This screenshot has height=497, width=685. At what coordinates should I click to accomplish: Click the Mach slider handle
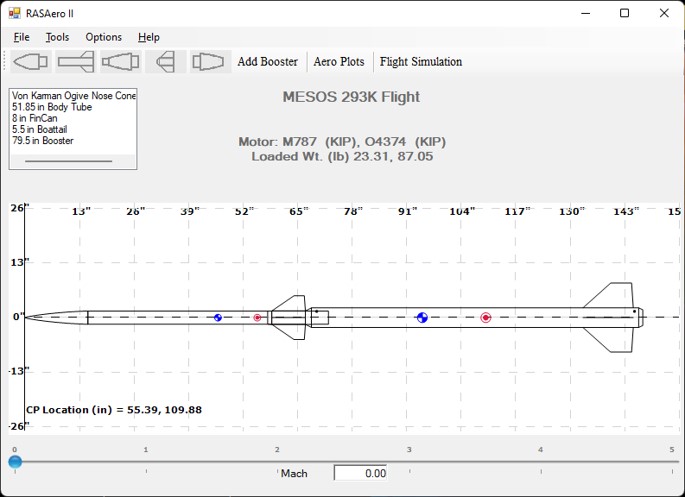coord(15,462)
